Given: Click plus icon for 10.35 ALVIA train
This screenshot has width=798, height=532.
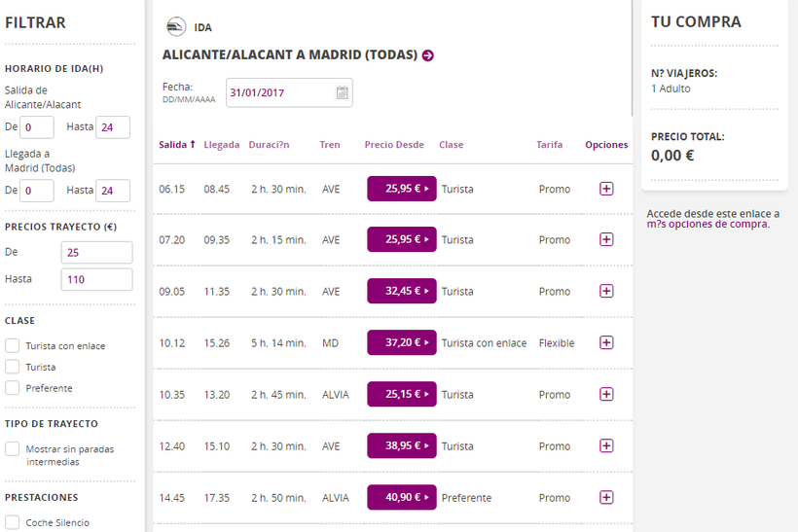Looking at the screenshot, I should [x=606, y=394].
